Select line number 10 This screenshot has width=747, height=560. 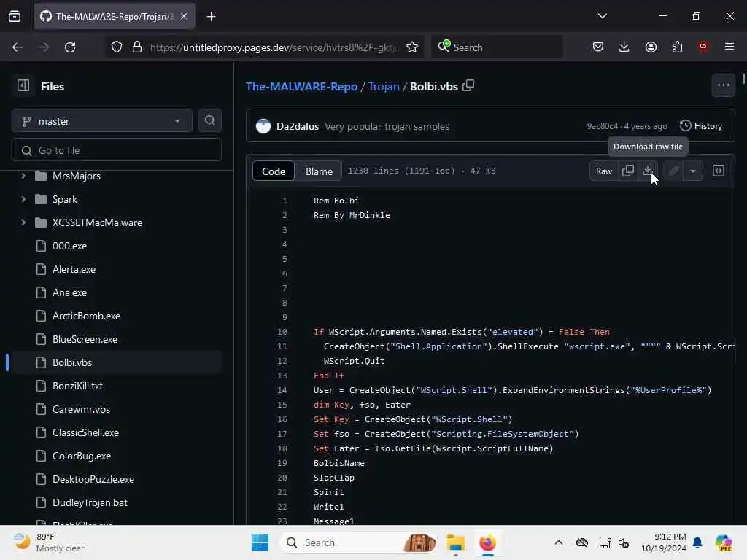(282, 332)
